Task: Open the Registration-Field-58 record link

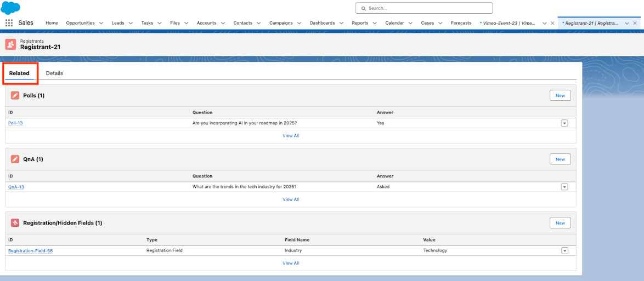Action: click(x=30, y=251)
